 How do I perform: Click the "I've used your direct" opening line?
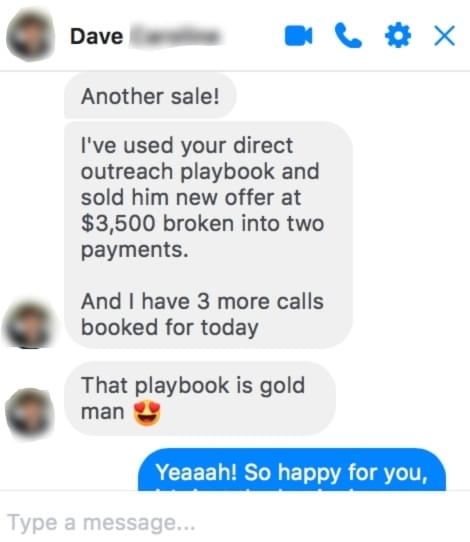coord(187,145)
